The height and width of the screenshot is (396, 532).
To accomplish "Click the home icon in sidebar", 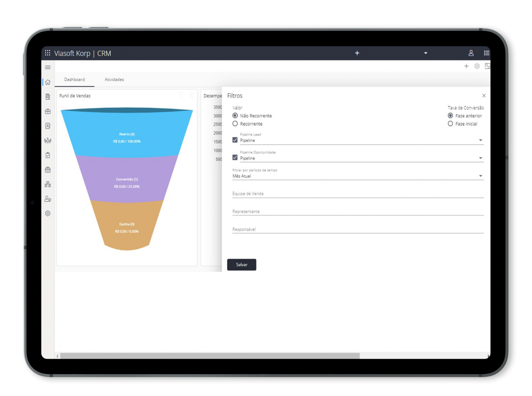I will coord(48,82).
